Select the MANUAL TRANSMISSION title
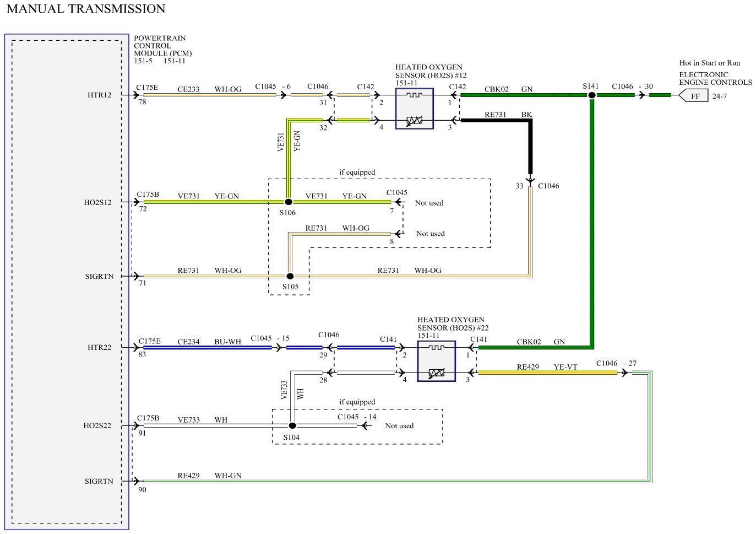The image size is (756, 534). click(86, 9)
